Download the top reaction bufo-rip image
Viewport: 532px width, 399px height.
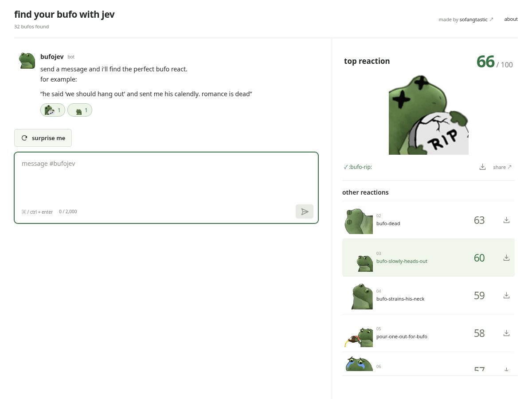pos(483,167)
